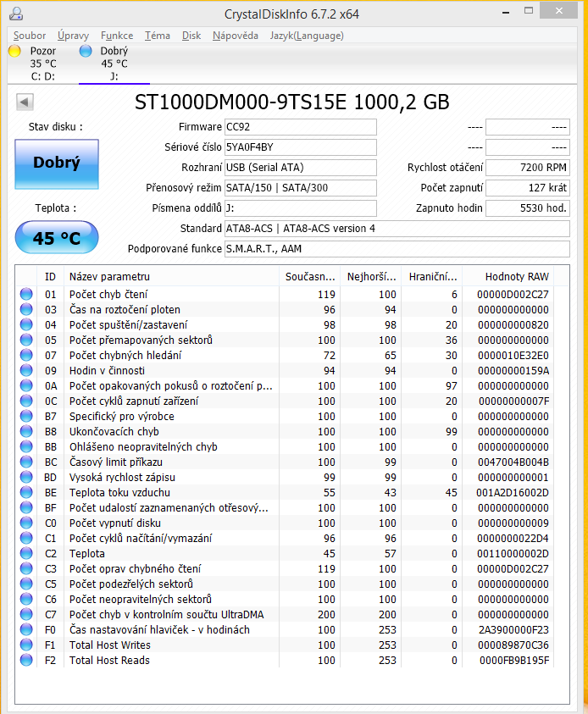This screenshot has width=588, height=714.
Task: Select the row Počet neopravitelných sektorů
Action: pos(285,600)
